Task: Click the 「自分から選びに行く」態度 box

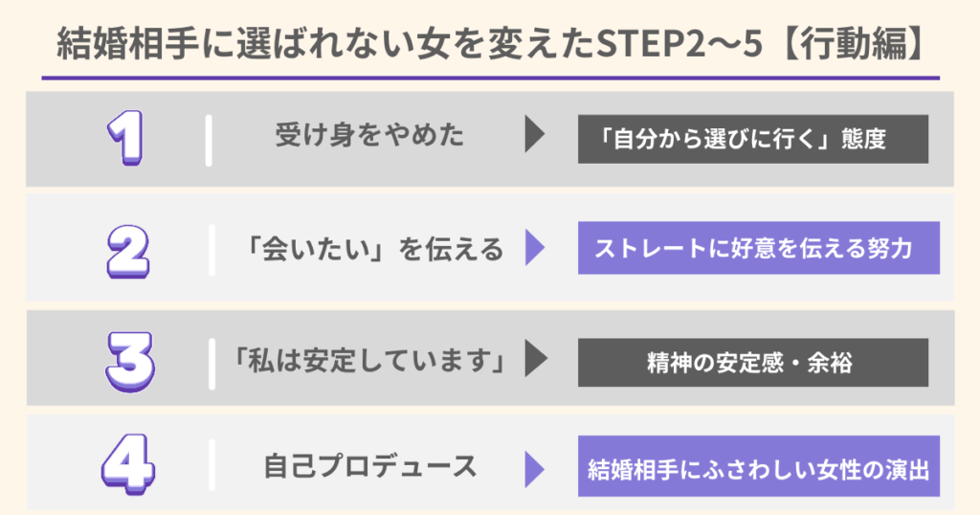Action: point(753,139)
